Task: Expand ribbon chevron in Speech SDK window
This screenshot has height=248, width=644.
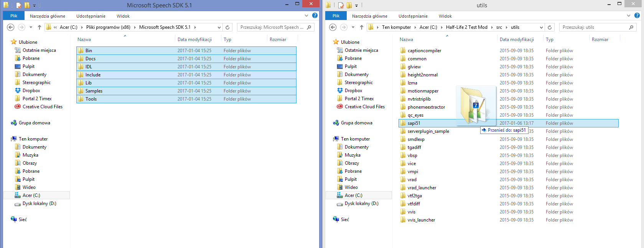Action: [x=306, y=16]
